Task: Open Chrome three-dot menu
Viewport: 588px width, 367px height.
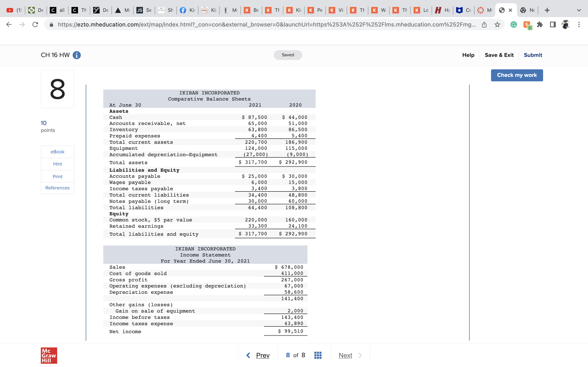Action: 579,24
